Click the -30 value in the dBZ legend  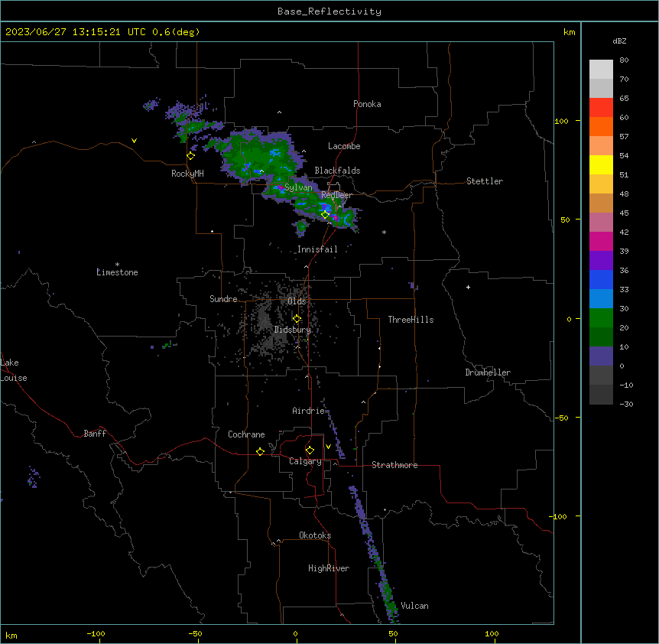click(x=626, y=405)
